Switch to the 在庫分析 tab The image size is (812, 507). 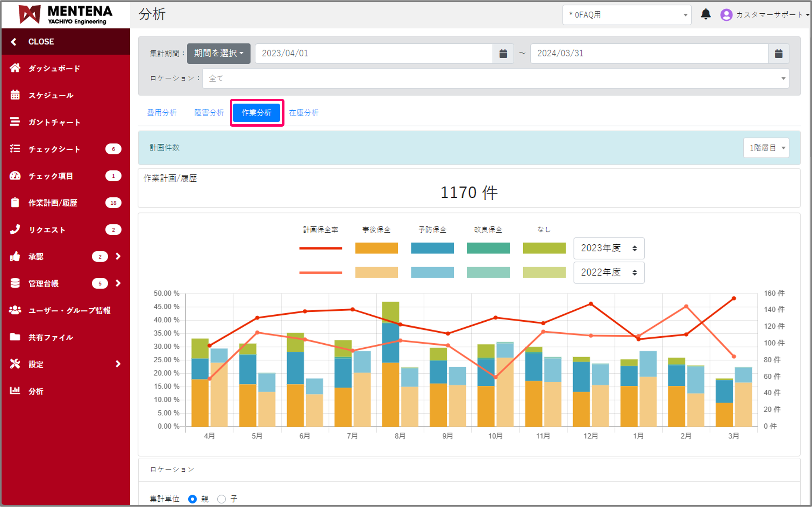[x=304, y=113]
